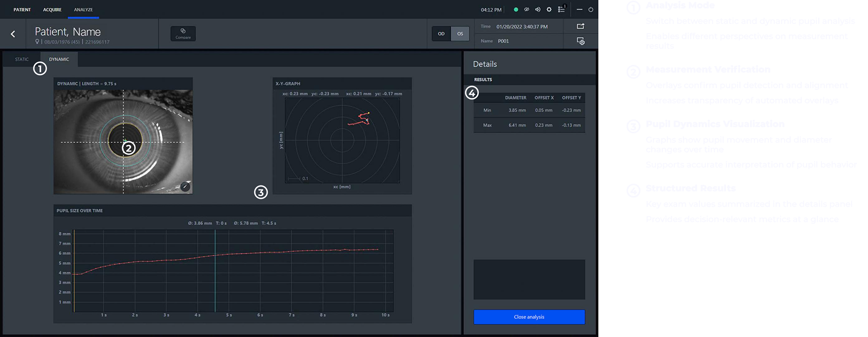Click the orange start marker on pupil graph

click(x=74, y=271)
